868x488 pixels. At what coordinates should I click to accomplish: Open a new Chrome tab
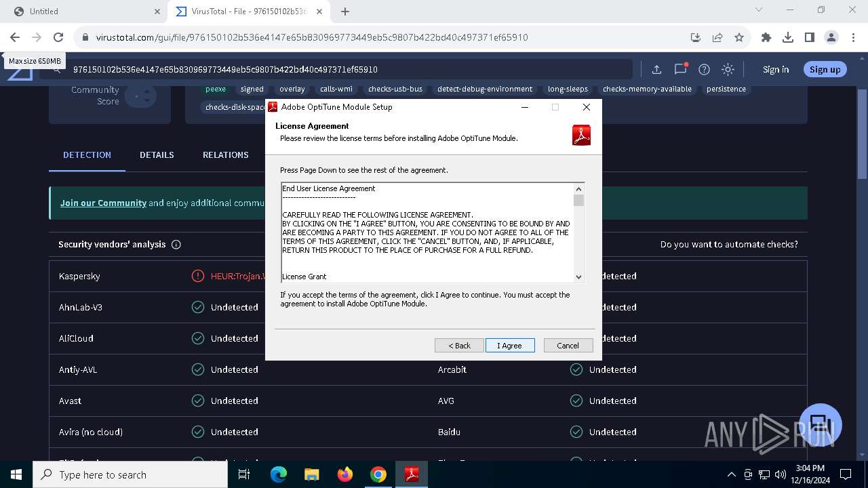pos(345,12)
